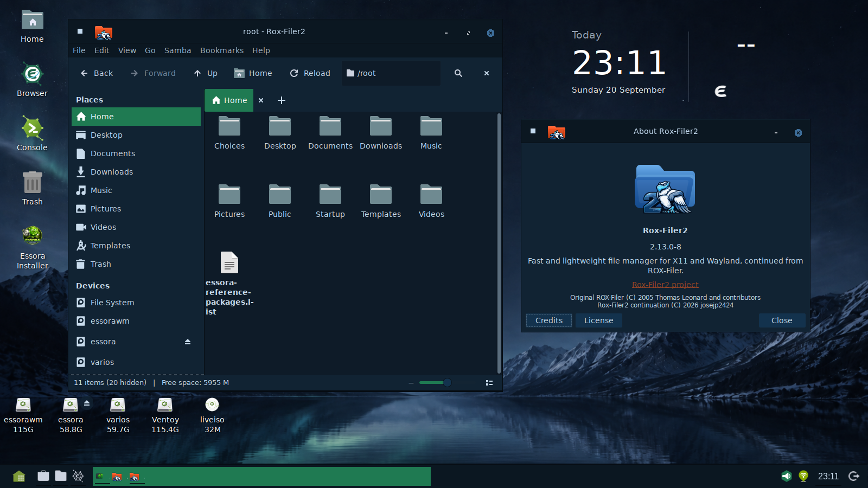868x488 pixels.
Task: Click the volume icon in system tray
Action: [x=786, y=476]
